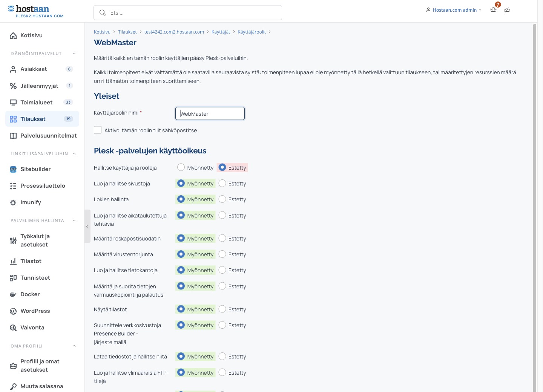Viewport: 543px width, 392px height.
Task: Click the Valvonta monitoring icon
Action: 13,328
